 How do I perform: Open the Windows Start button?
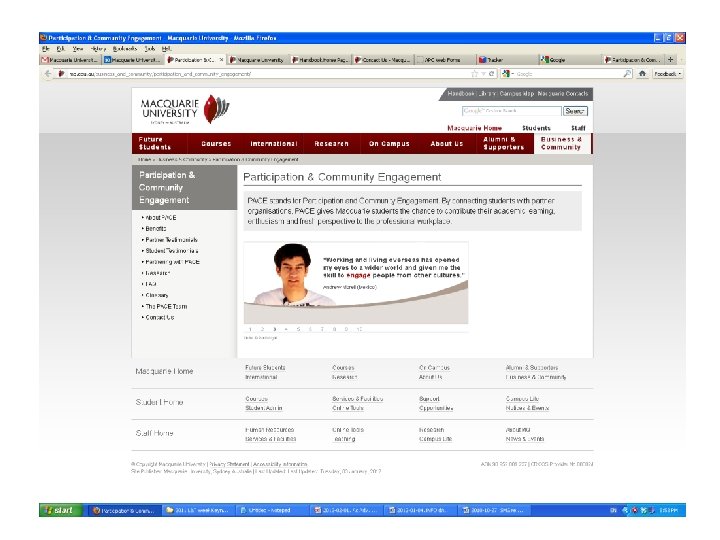(61, 510)
